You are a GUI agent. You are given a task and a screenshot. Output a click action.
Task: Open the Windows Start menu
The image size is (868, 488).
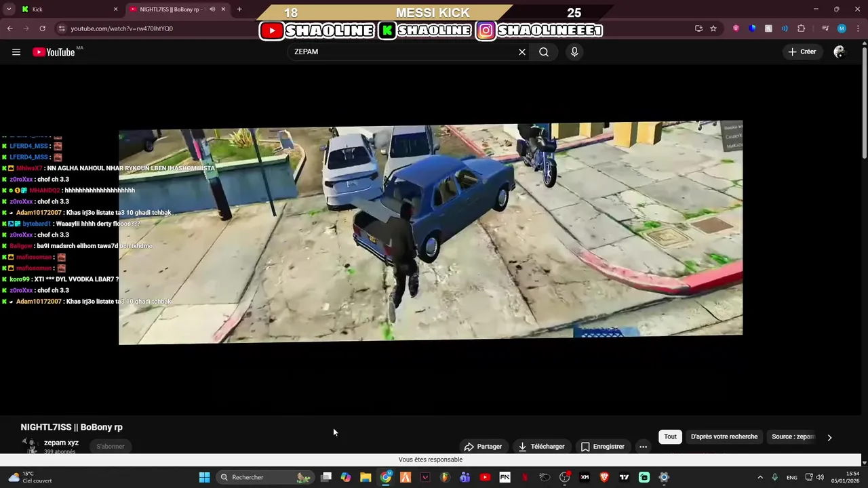204,477
